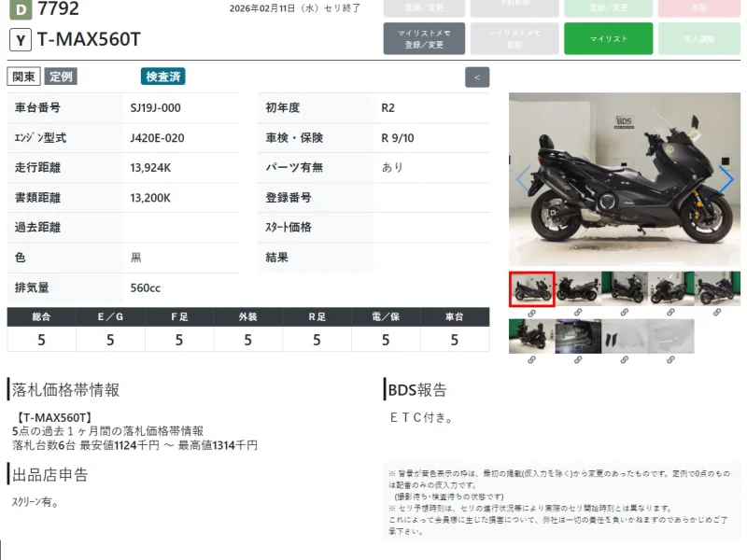Screen dimensions: 747x560
Task: Click the 出品店申告 section heading
Action: pyautogui.click(x=50, y=474)
